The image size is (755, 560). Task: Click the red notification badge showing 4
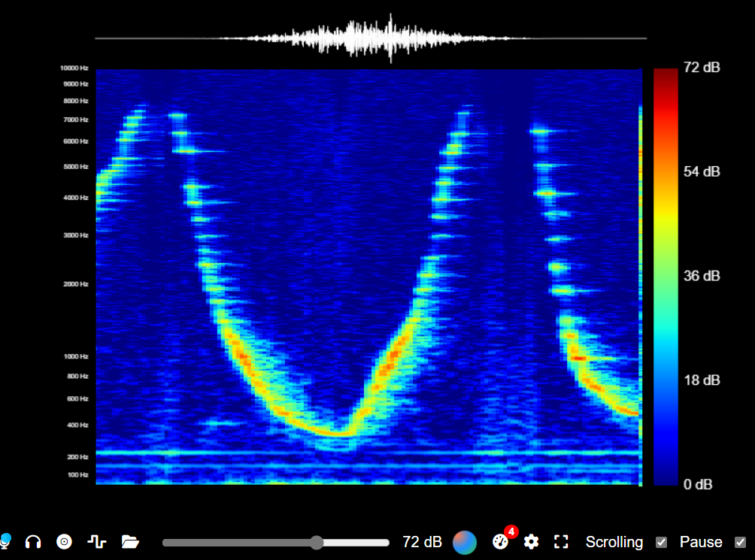[x=511, y=532]
